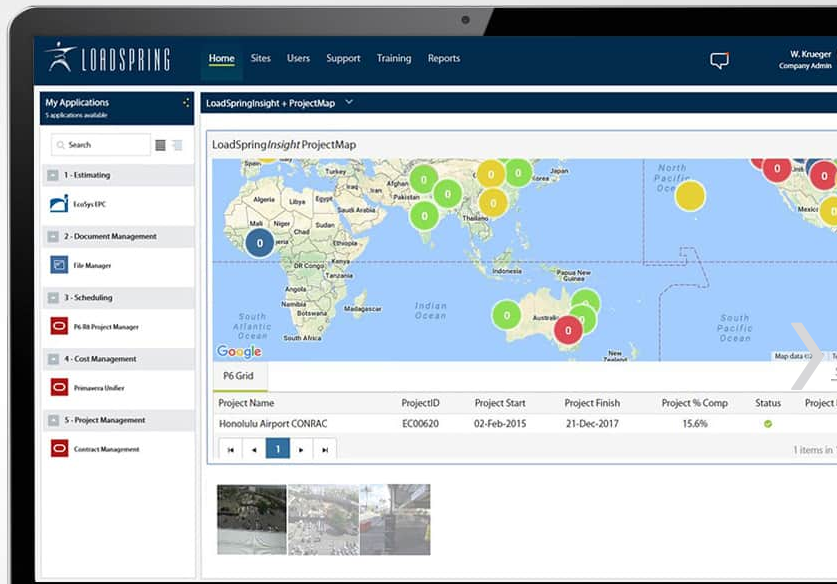Collapse the 5 - Project Management section
Viewport: 837px width, 584px height.
point(52,420)
